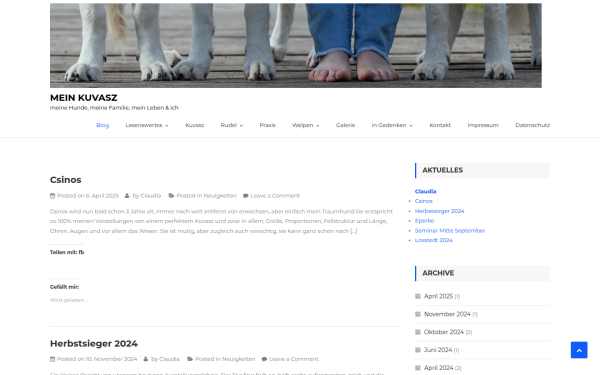The image size is (600, 375).
Task: Open Eperke in Aktuelles list
Action: tap(424, 221)
